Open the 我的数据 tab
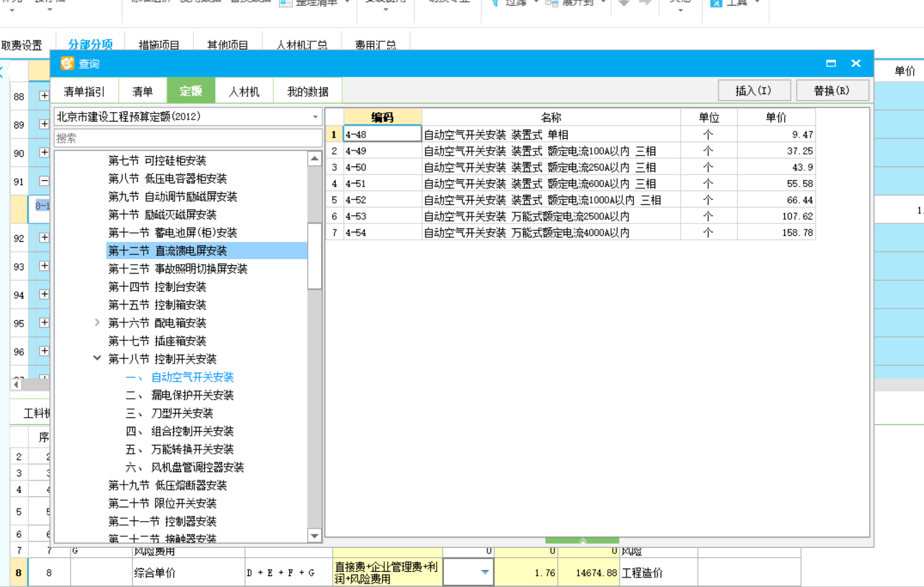The width and height of the screenshot is (924, 587). (x=307, y=91)
